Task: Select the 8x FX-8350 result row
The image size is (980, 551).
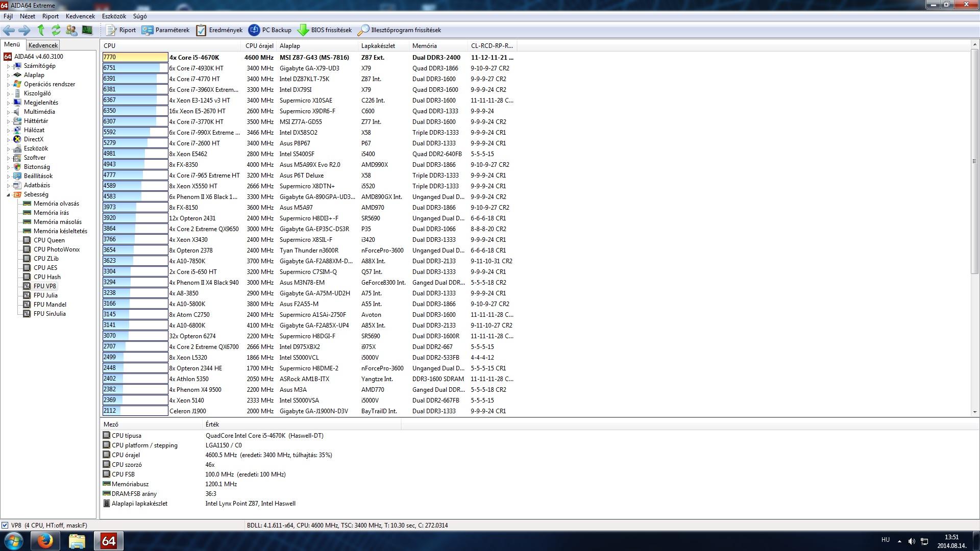Action: pyautogui.click(x=309, y=165)
